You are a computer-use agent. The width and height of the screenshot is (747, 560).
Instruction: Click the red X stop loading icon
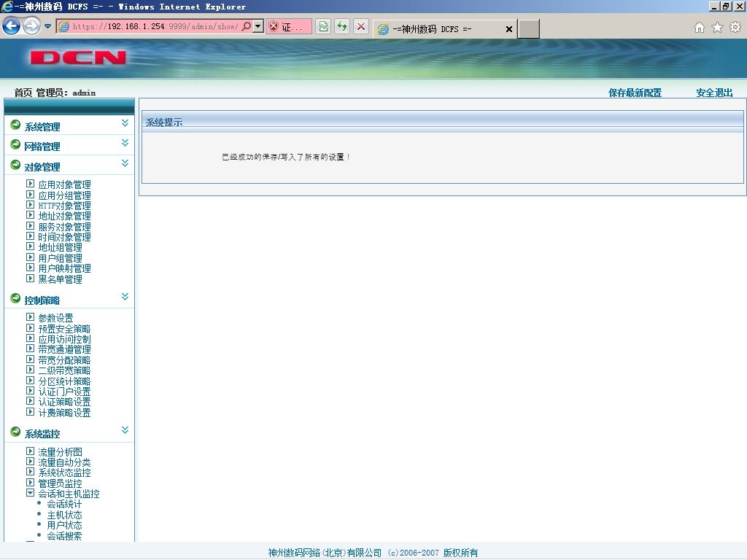pos(361,26)
